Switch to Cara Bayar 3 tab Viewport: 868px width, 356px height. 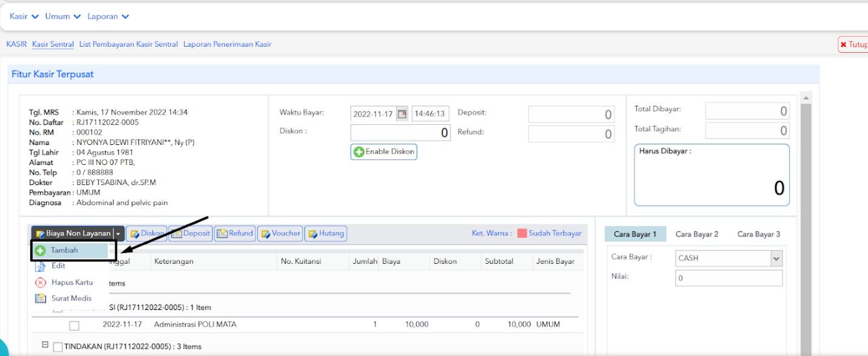[x=758, y=234]
